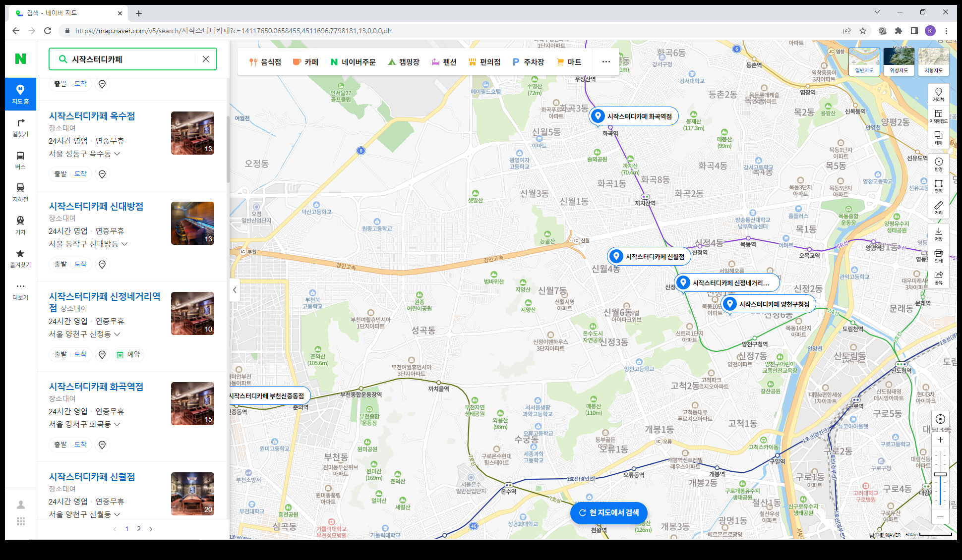This screenshot has width=962, height=560.
Task: Switch to the 일반지도 map type
Action: tap(864, 61)
